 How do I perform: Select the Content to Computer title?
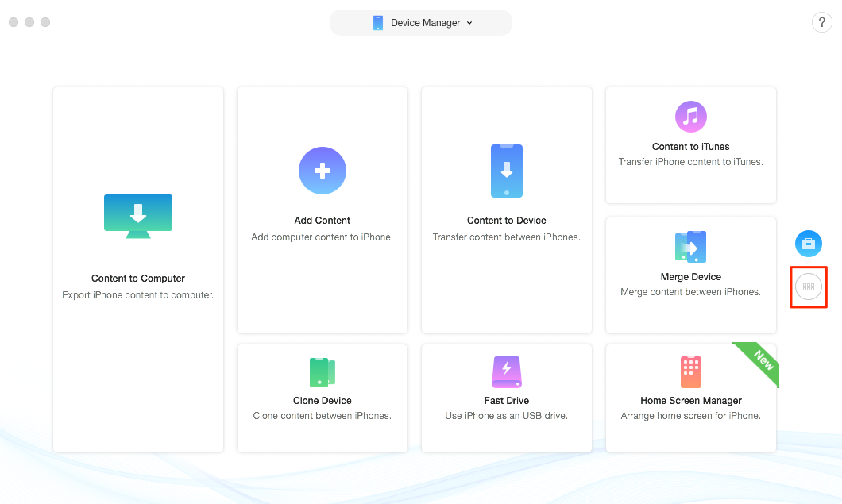point(138,279)
